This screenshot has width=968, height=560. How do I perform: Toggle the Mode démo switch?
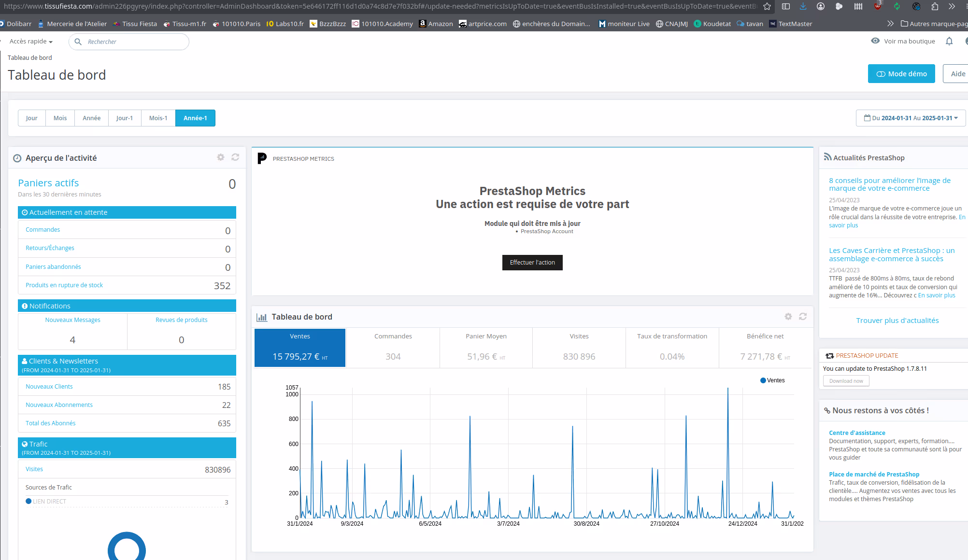tap(901, 74)
